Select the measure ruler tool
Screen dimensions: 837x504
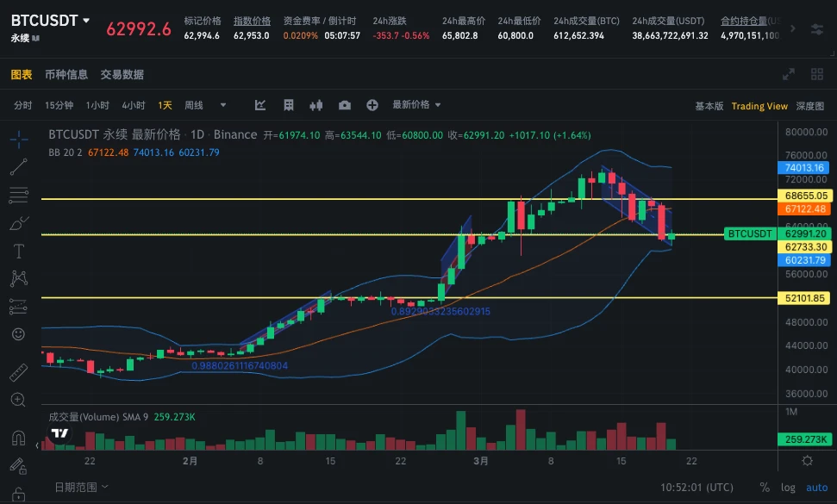tap(19, 372)
